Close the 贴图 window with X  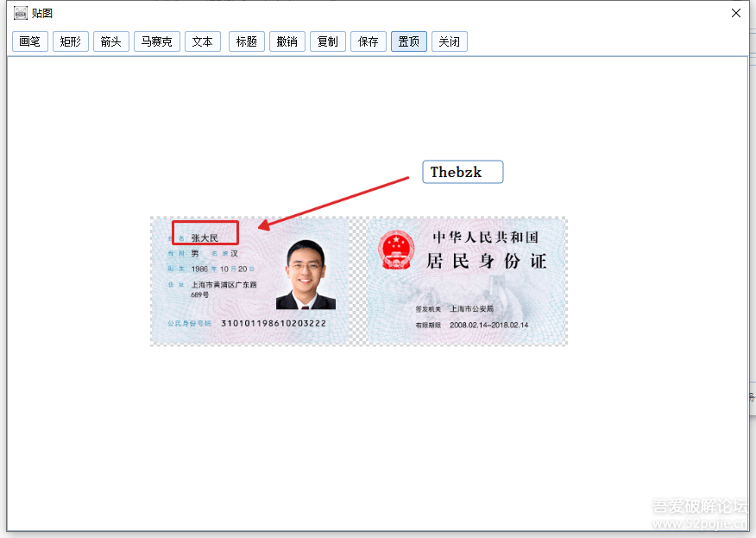736,13
